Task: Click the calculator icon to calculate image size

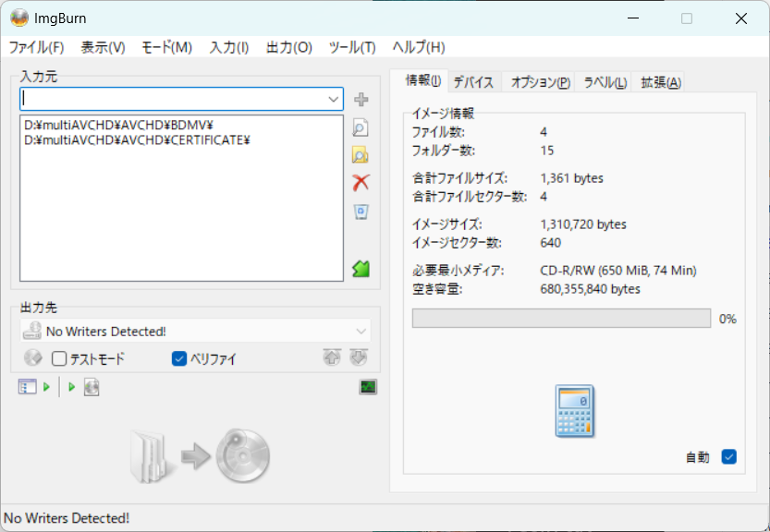Action: pos(575,411)
